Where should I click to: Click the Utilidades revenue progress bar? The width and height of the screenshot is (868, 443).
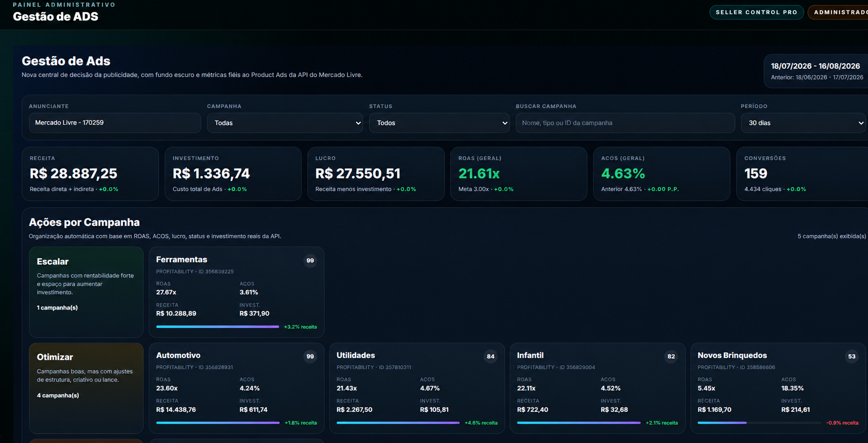pyautogui.click(x=398, y=423)
